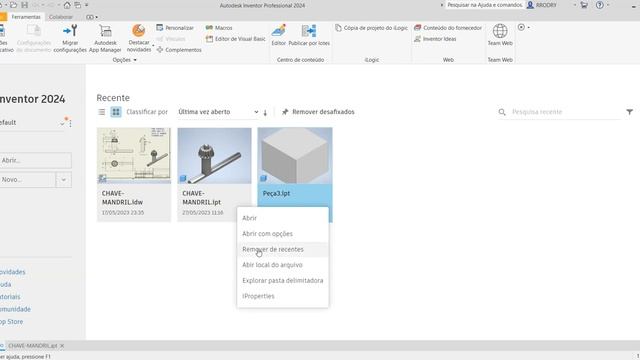Click Destacar novidades icon

click(139, 31)
